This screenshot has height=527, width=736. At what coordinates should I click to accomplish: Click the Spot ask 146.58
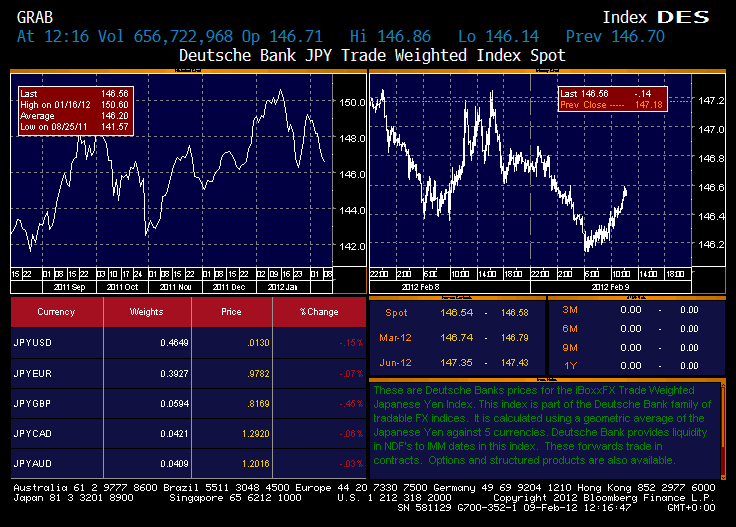(x=514, y=313)
